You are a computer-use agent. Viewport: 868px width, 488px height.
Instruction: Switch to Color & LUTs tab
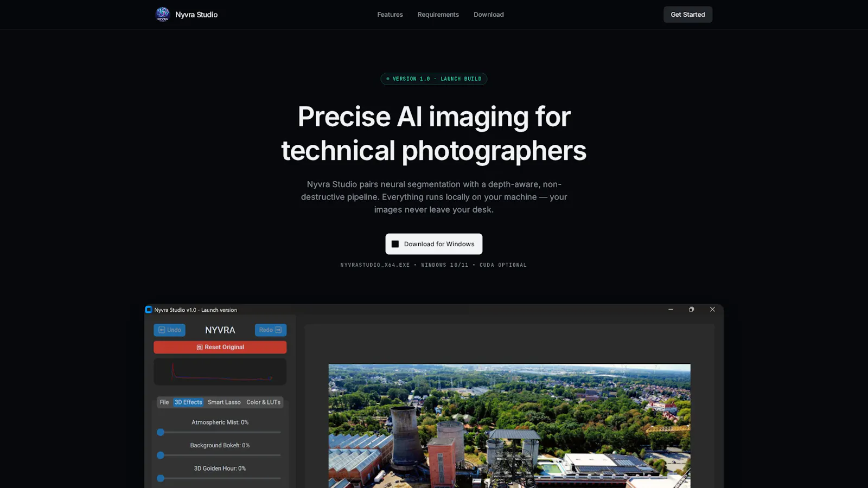[263, 402]
